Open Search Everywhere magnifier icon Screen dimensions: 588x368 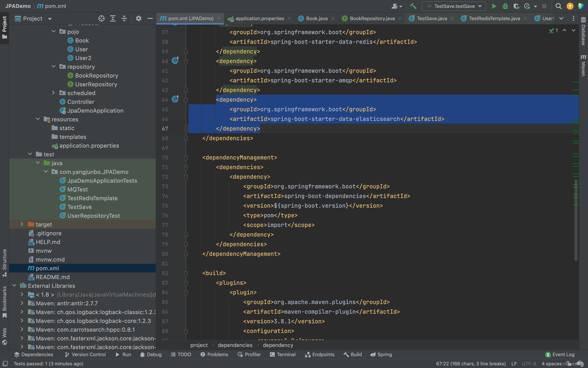[558, 6]
